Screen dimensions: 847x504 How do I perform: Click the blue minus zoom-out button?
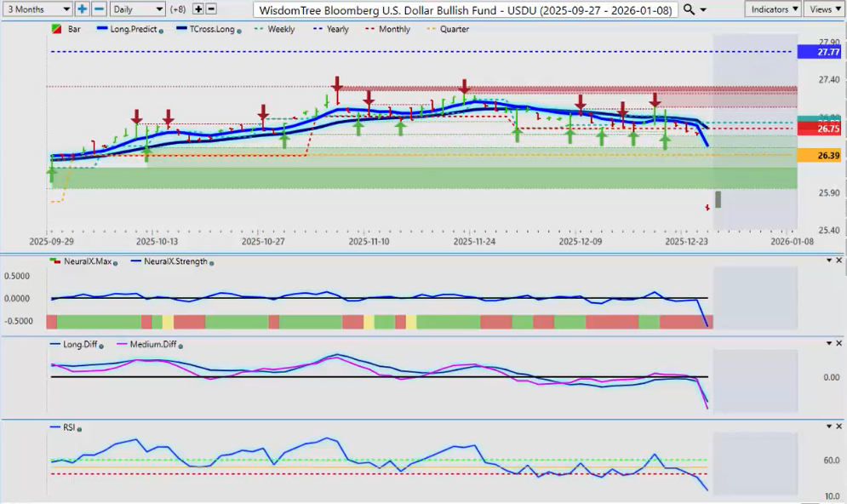tap(99, 9)
